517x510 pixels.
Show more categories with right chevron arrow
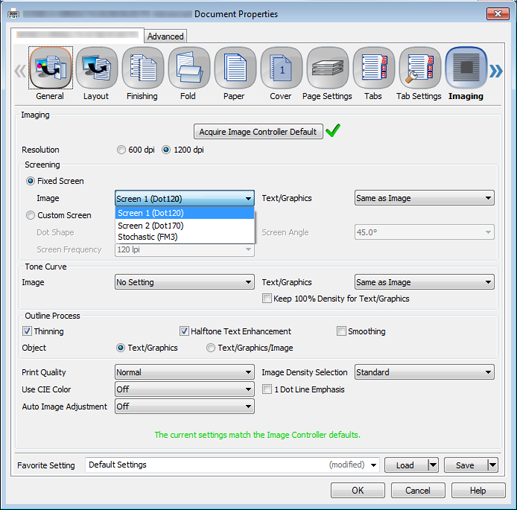496,71
